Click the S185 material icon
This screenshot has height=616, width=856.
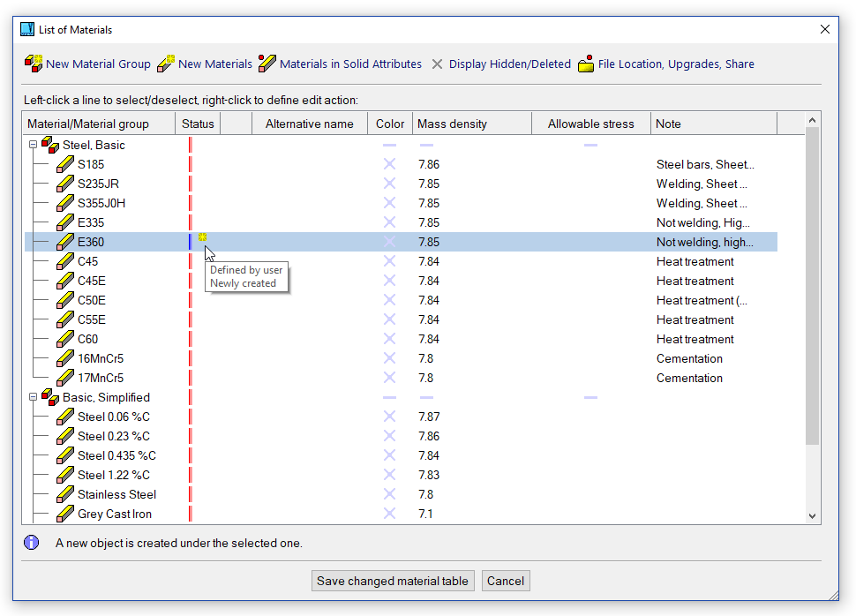pyautogui.click(x=65, y=164)
